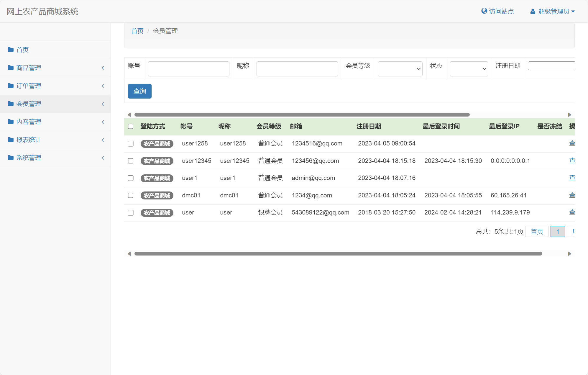Open the 会员等级 dropdown

tap(400, 68)
